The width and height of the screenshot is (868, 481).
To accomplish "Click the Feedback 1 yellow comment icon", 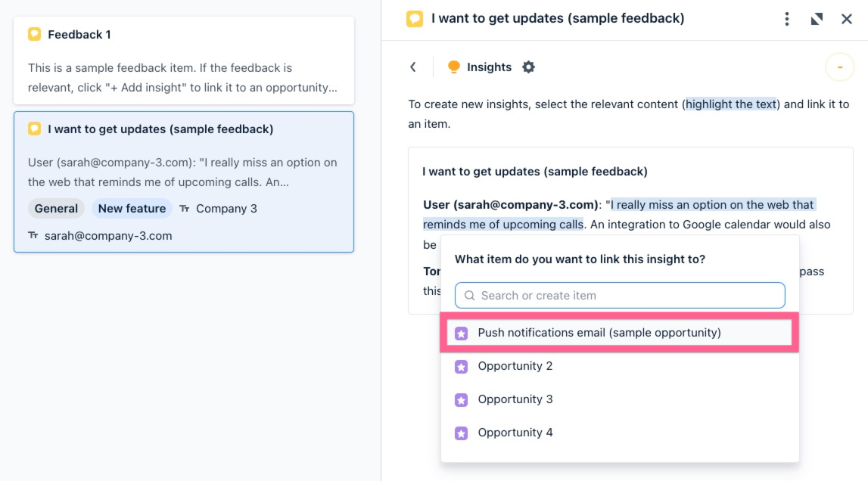I will (34, 34).
